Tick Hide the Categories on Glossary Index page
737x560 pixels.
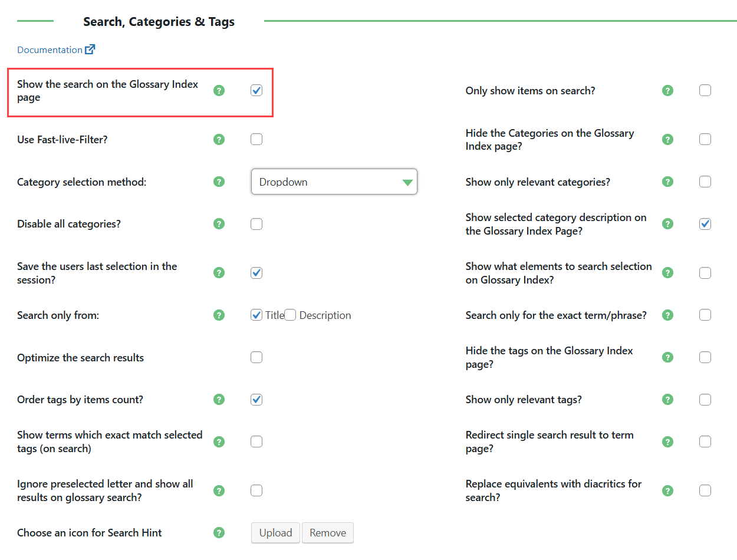point(705,140)
